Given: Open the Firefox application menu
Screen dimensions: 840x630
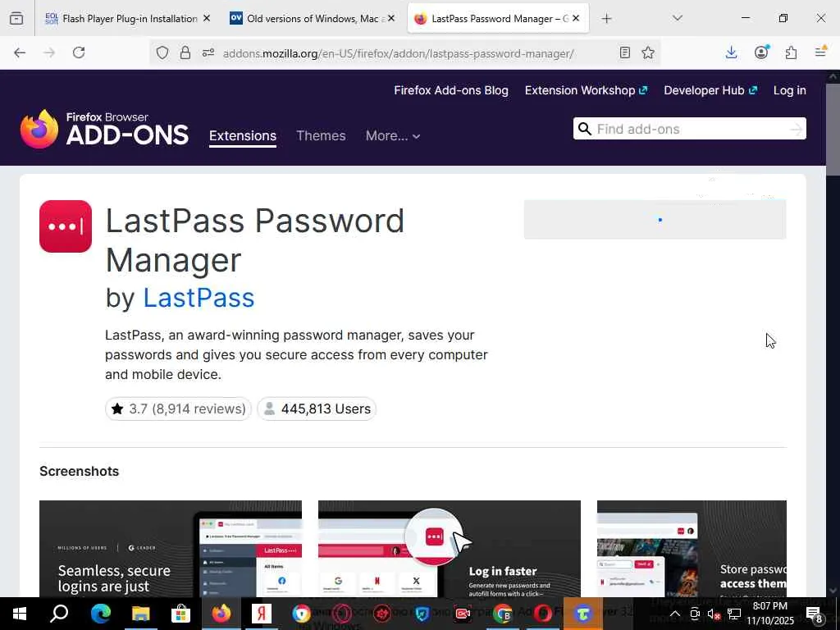Looking at the screenshot, I should click(820, 52).
